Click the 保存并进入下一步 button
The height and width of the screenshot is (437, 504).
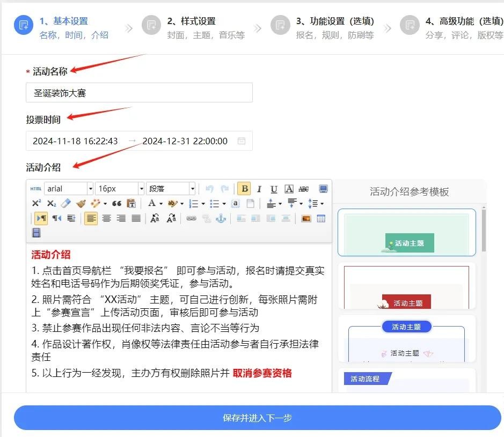257,418
